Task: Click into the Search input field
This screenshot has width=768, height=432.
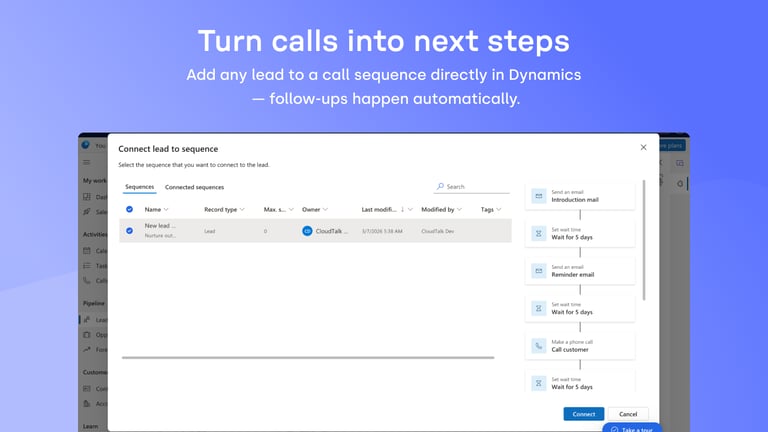Action: click(x=472, y=187)
